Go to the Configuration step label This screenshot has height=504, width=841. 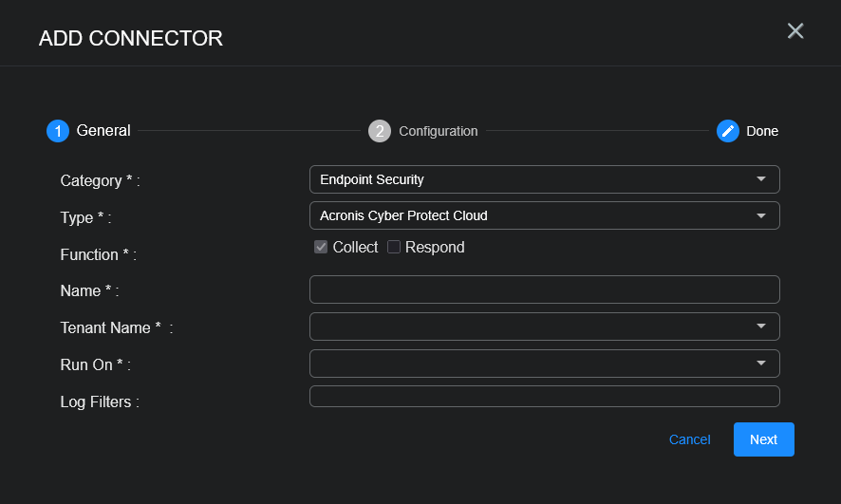point(438,131)
